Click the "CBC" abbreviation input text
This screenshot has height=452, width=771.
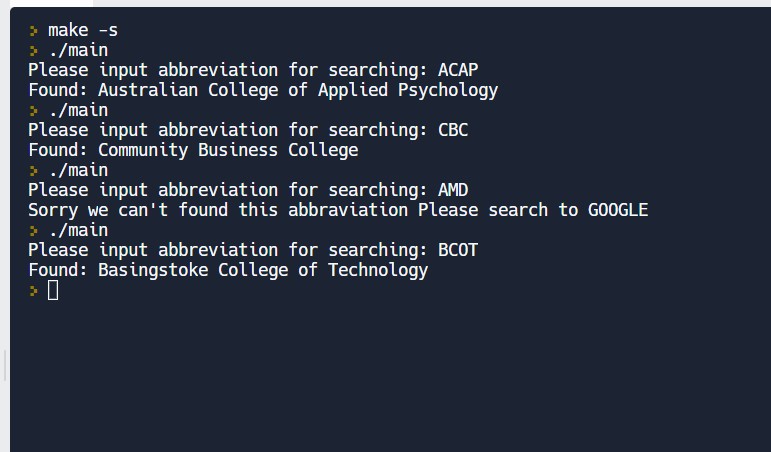tap(453, 130)
